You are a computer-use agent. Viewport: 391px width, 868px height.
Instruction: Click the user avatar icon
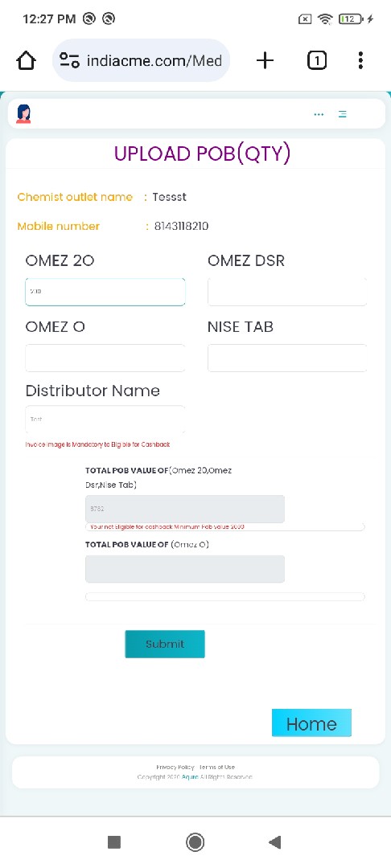(x=23, y=113)
